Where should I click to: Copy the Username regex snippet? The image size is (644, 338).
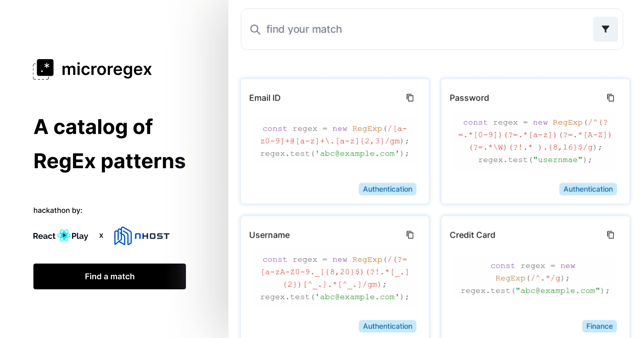click(410, 235)
